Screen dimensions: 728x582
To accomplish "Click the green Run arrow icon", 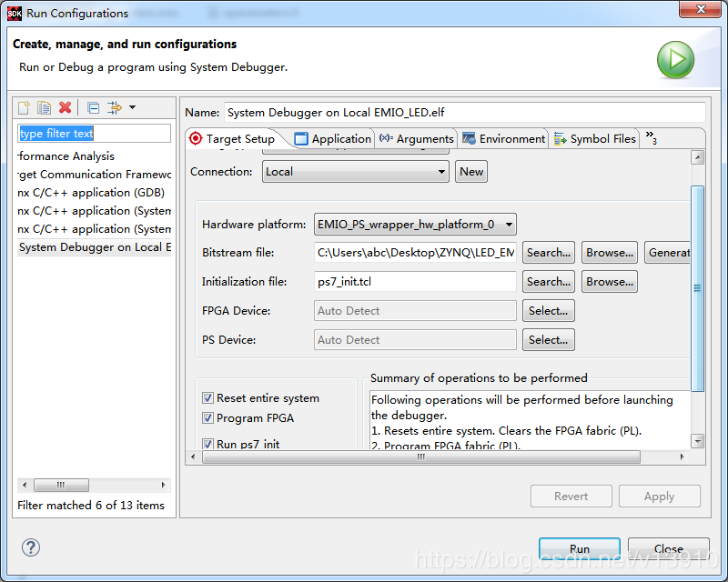I will click(675, 60).
